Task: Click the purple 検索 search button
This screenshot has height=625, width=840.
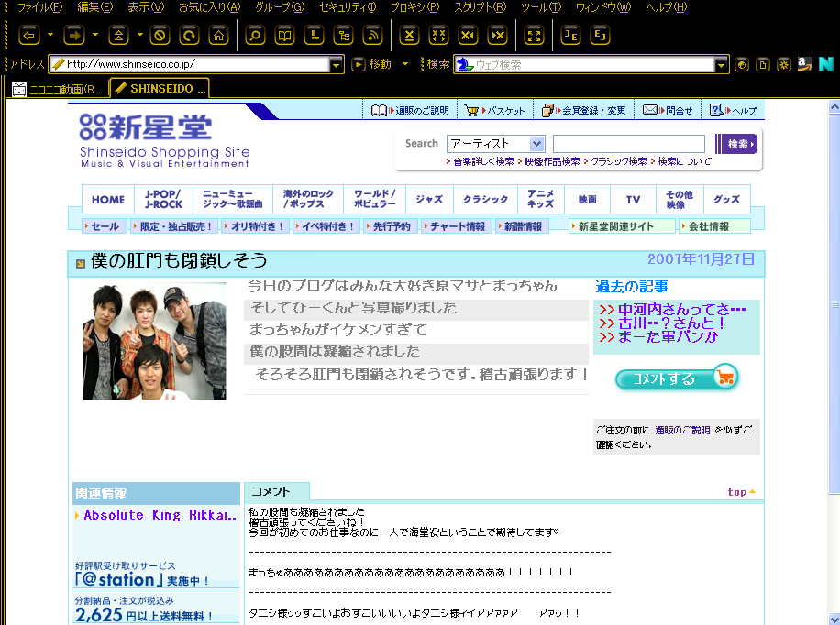Action: point(735,144)
